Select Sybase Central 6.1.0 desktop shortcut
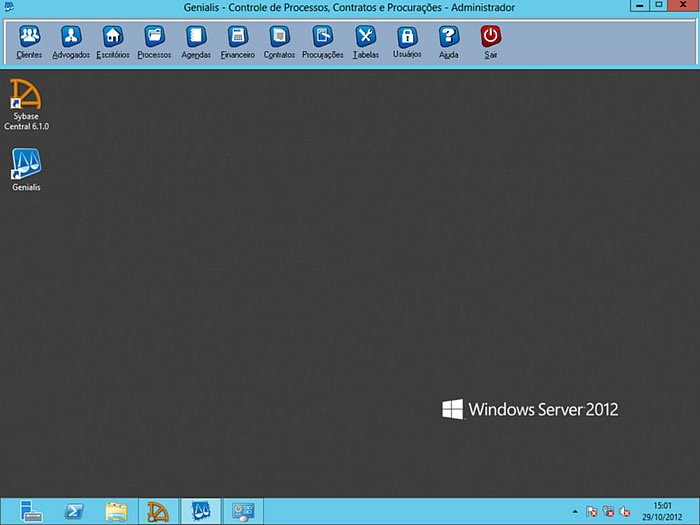Image resolution: width=700 pixels, height=525 pixels. 26,105
